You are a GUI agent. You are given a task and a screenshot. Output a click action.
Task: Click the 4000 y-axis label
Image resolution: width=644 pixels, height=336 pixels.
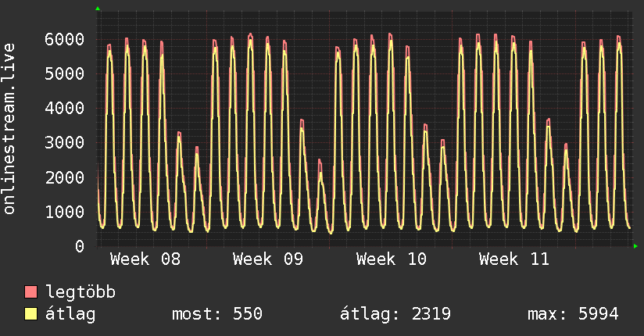[x=65, y=109]
